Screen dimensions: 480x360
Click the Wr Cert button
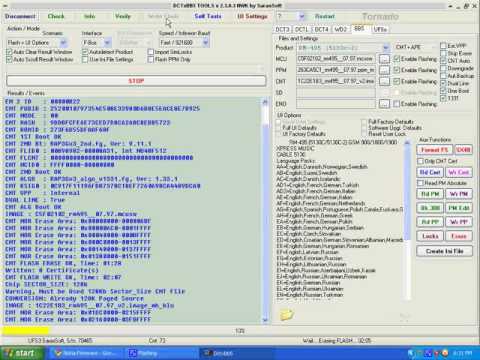coord(459,172)
